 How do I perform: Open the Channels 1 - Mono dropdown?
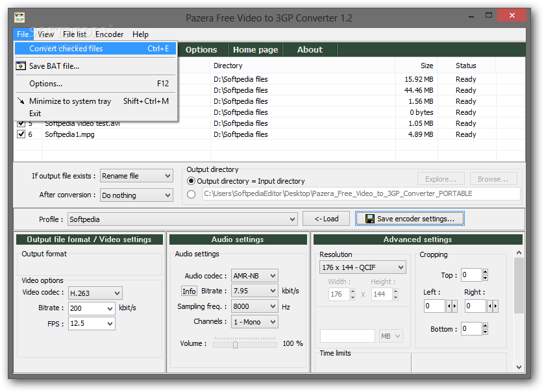(x=254, y=322)
